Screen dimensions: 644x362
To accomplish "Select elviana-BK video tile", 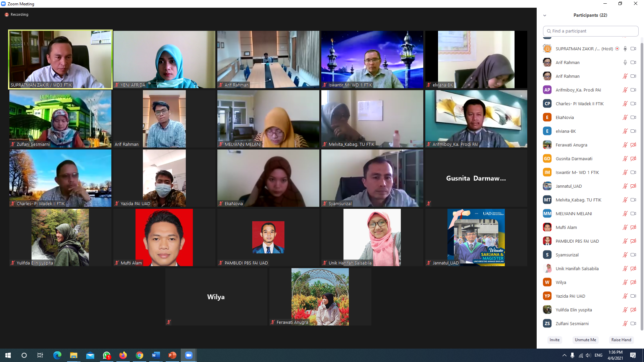I will coord(476,59).
